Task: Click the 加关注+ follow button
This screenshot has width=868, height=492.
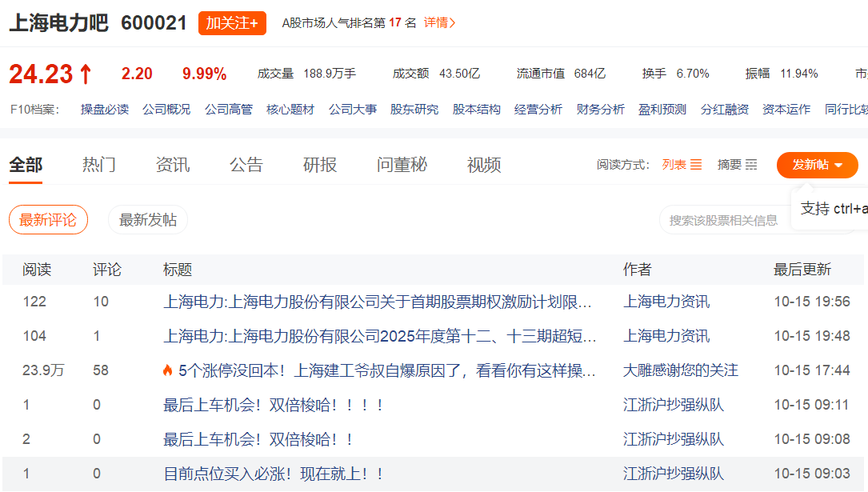Action: click(232, 23)
